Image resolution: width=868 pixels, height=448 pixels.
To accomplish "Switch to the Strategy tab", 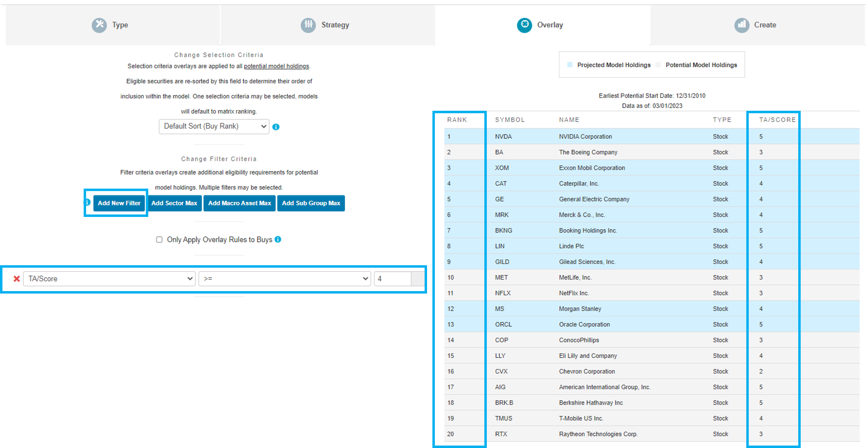I will pyautogui.click(x=328, y=25).
